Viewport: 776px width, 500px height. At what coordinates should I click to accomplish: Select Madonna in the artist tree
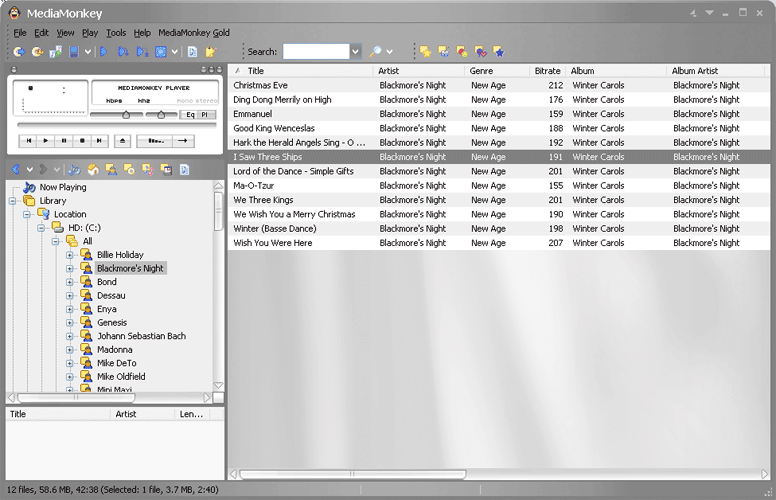tap(115, 350)
